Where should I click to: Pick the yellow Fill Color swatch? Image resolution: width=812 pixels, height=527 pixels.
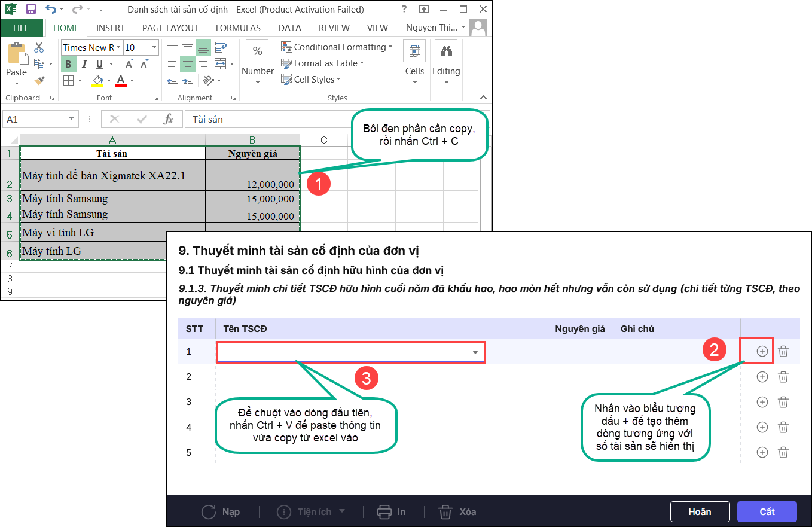[x=98, y=80]
